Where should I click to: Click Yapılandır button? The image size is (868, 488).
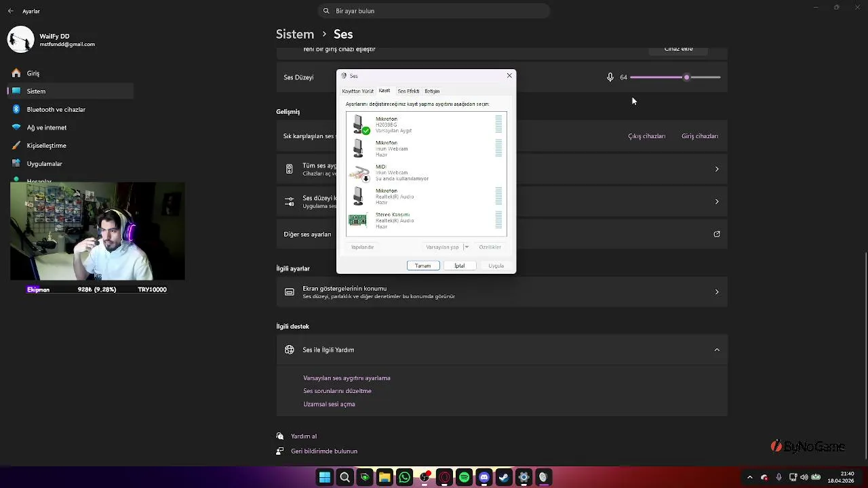point(362,247)
